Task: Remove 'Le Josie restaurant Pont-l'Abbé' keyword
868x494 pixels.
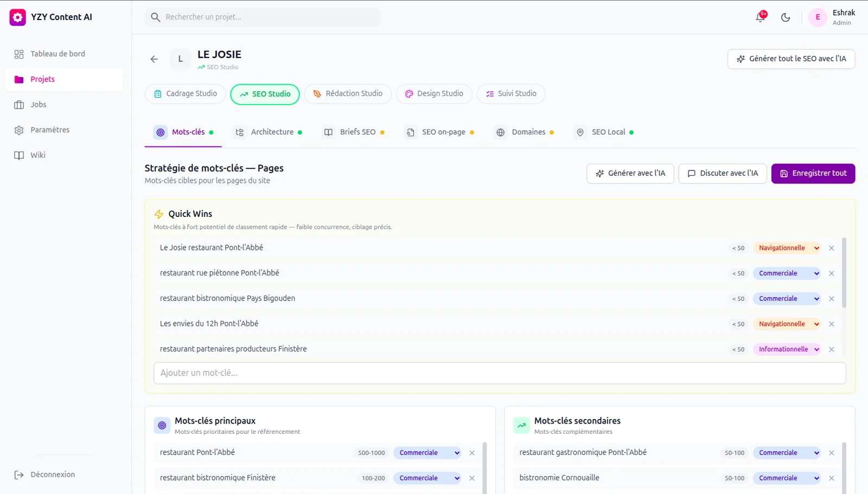Action: click(832, 248)
